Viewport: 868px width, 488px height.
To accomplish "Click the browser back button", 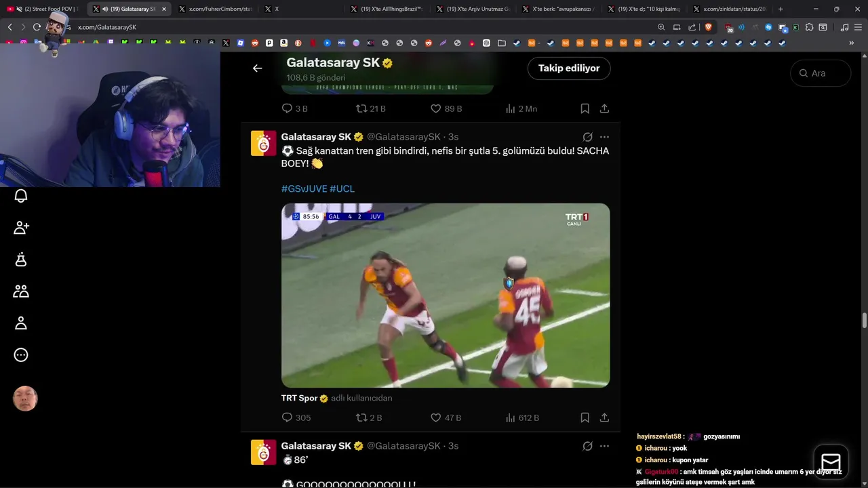I will click(9, 27).
